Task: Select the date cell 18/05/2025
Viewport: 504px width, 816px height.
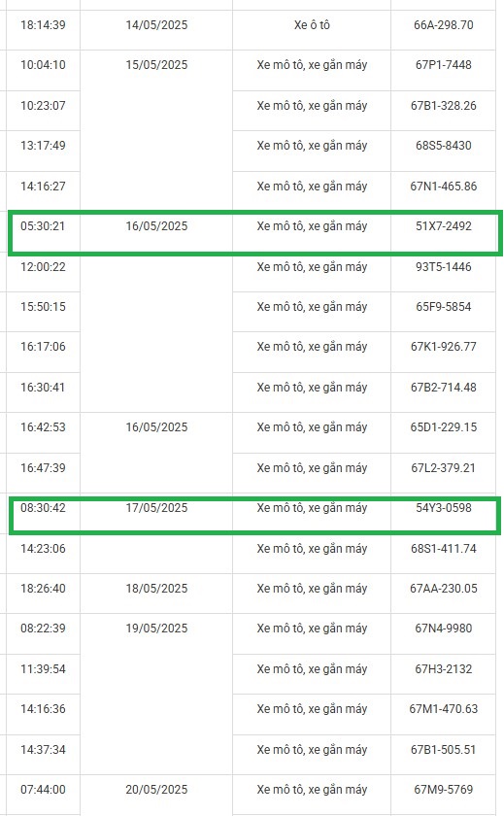Action: (x=156, y=594)
